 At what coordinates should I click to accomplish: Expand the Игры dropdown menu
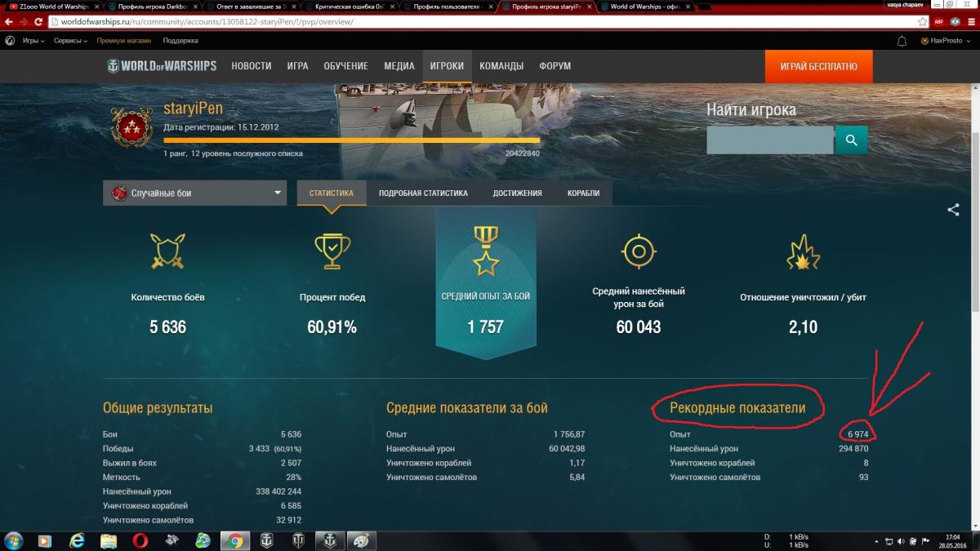(x=33, y=40)
